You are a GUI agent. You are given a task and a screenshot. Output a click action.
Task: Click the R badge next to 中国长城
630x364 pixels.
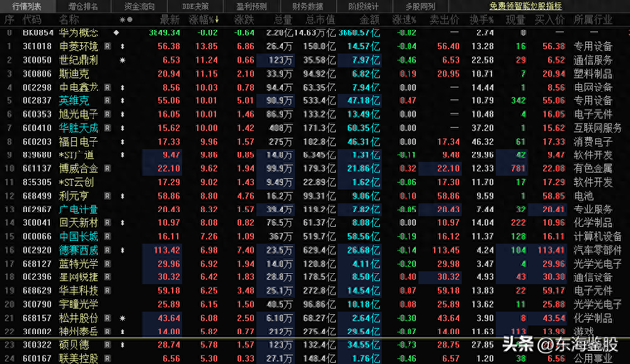[x=107, y=236]
